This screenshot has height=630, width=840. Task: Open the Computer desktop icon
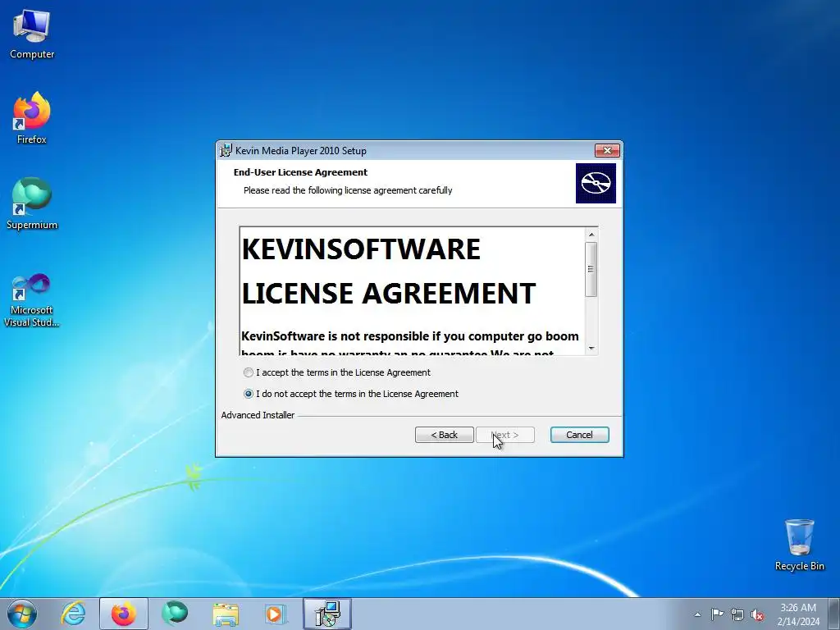pyautogui.click(x=32, y=34)
